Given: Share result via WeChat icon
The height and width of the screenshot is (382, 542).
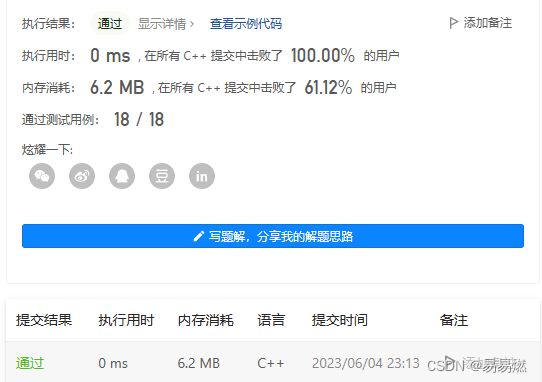Looking at the screenshot, I should pyautogui.click(x=42, y=176).
